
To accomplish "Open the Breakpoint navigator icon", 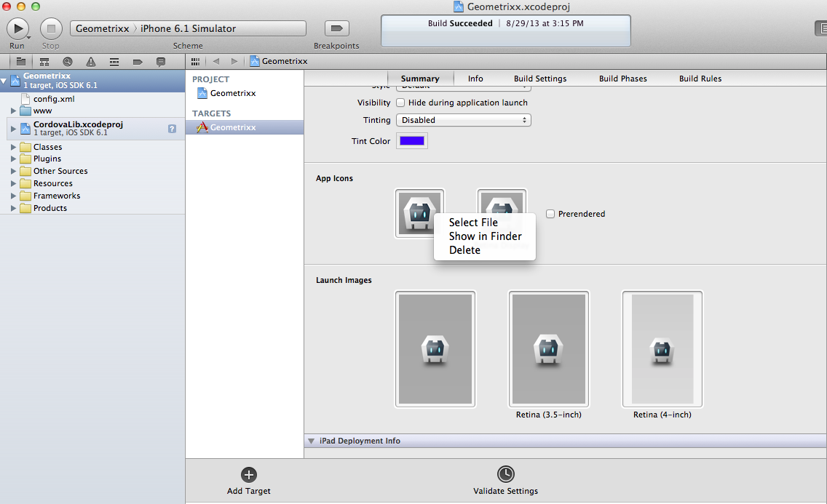I will pos(138,62).
